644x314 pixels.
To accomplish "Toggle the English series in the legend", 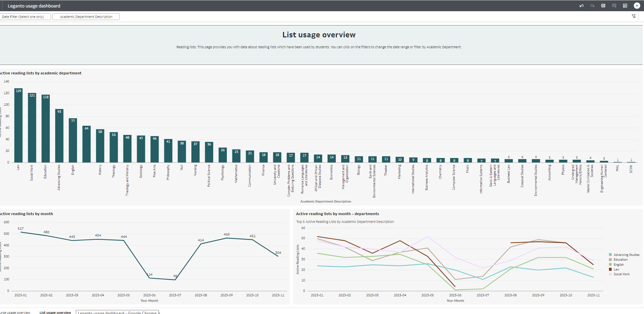I will click(618, 264).
